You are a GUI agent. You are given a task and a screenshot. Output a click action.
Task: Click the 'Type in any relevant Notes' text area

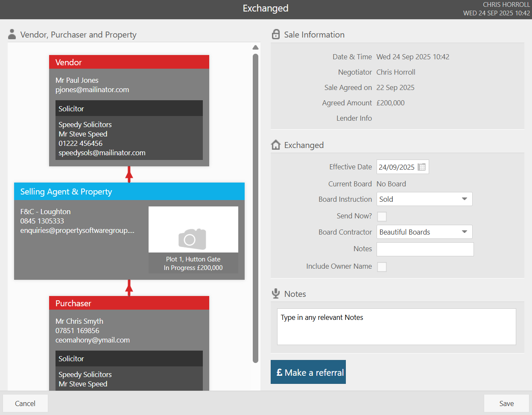pos(396,327)
